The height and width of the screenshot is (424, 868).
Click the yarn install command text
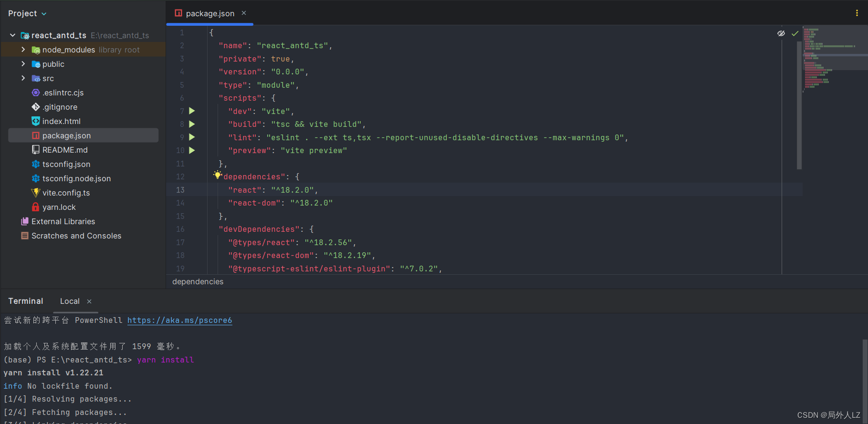[x=166, y=360]
